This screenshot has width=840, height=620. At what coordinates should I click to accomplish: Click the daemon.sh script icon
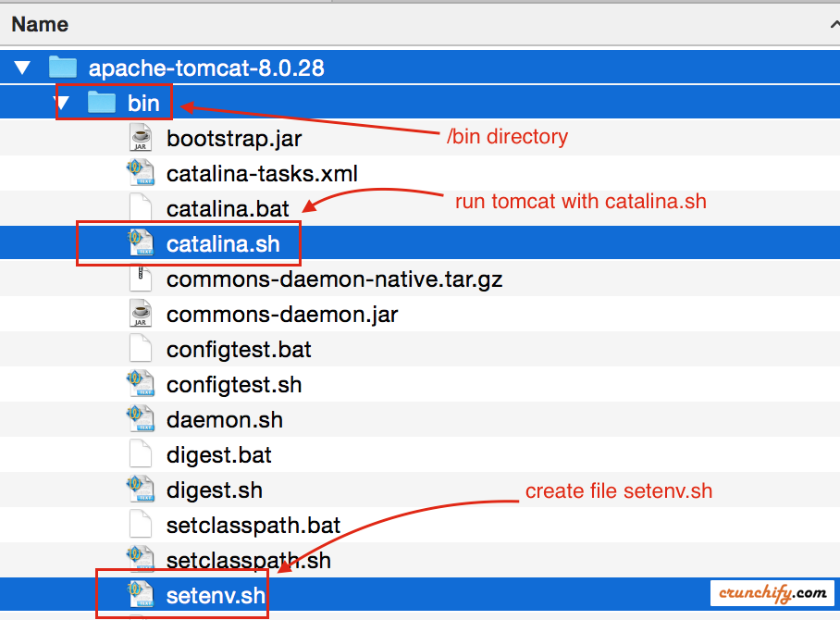tap(140, 420)
